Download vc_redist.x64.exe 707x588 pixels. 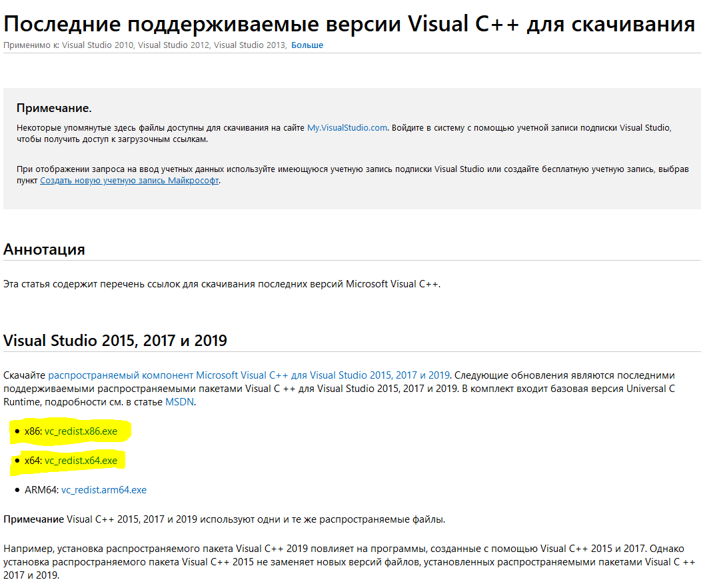[81, 461]
